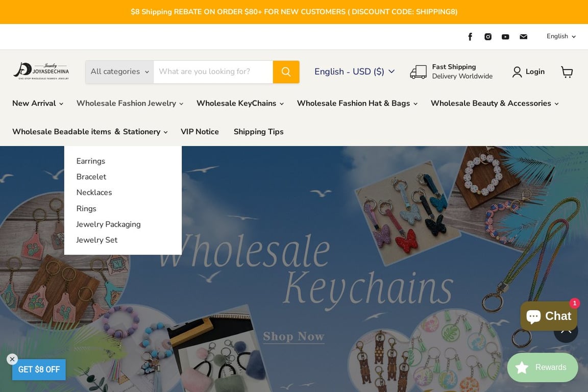Expand Wholesale Beadable items & Stationery menu
The image size is (588, 392).
point(90,132)
